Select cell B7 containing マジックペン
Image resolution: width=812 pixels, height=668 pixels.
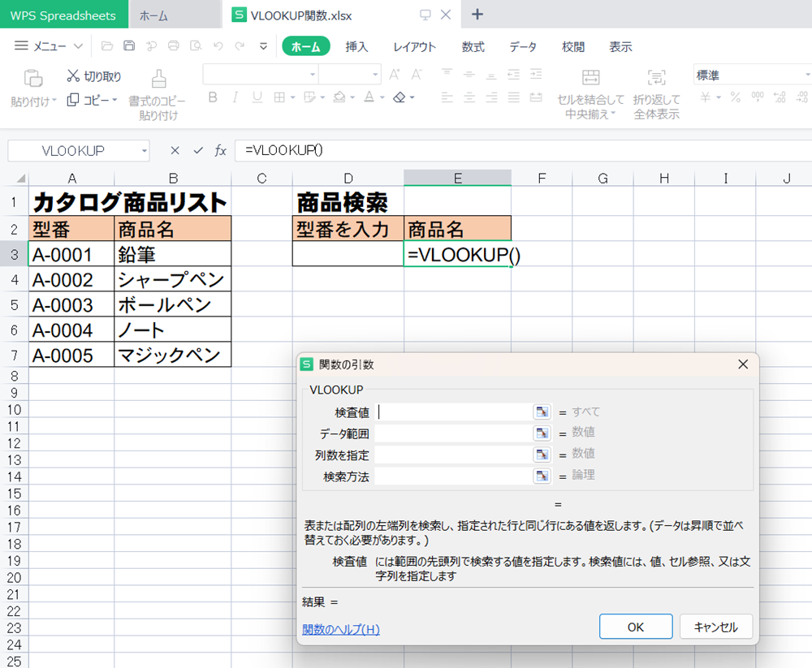tap(172, 355)
